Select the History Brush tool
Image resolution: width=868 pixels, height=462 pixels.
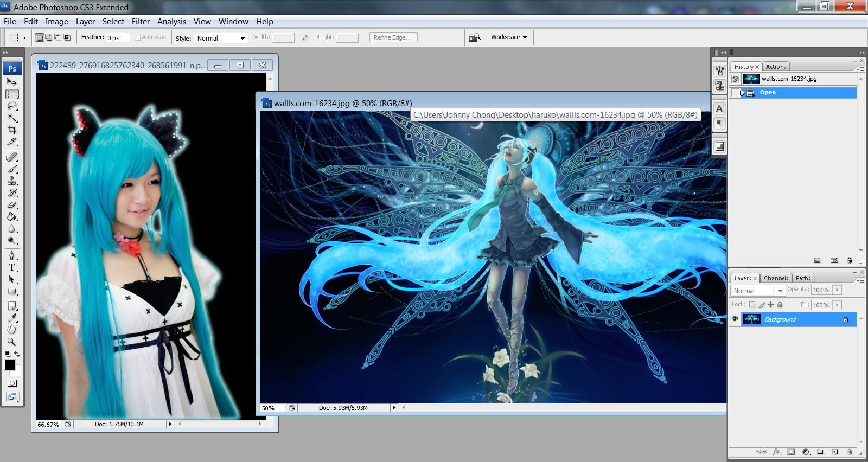[12, 193]
